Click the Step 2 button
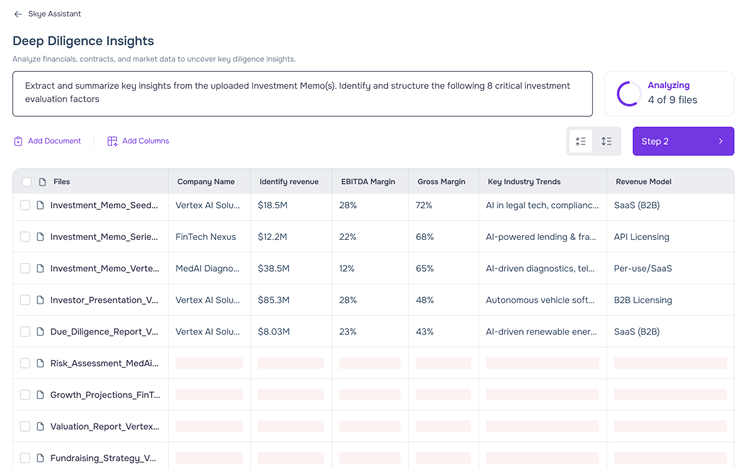Viewport: 750px width, 469px height. tap(682, 141)
